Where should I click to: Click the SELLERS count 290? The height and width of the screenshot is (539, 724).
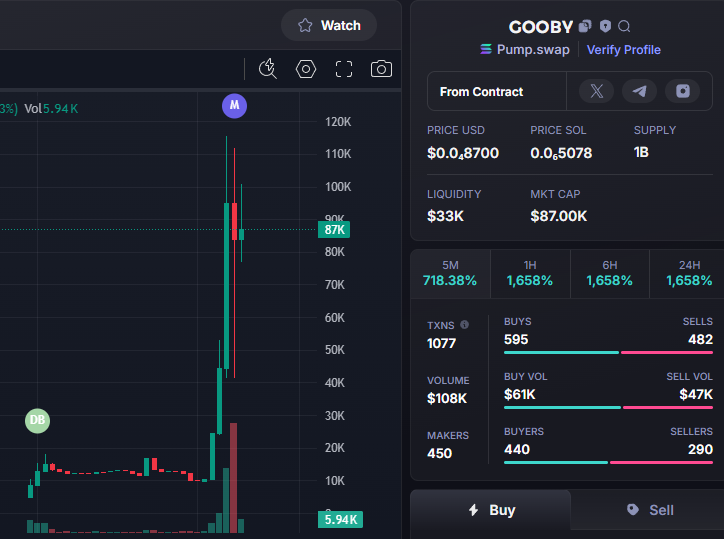tap(700, 449)
